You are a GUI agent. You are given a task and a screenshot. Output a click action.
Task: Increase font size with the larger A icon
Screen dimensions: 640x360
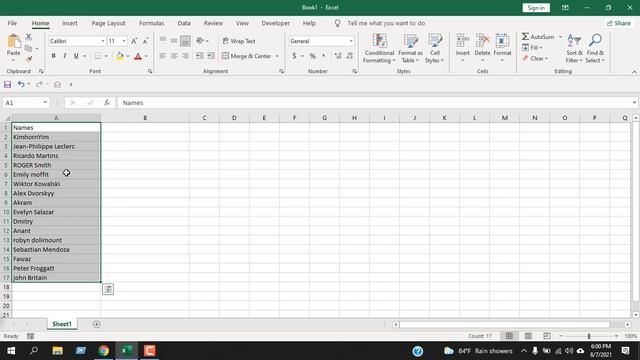(134, 41)
